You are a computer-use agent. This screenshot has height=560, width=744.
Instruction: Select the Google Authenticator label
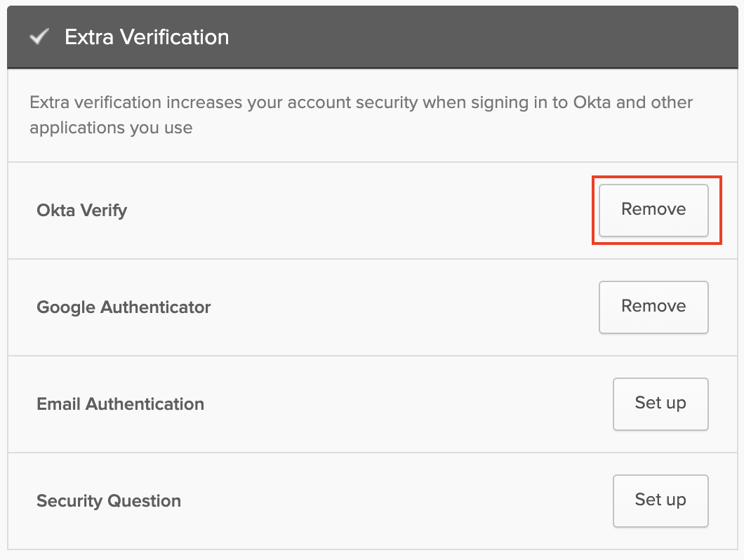124,307
